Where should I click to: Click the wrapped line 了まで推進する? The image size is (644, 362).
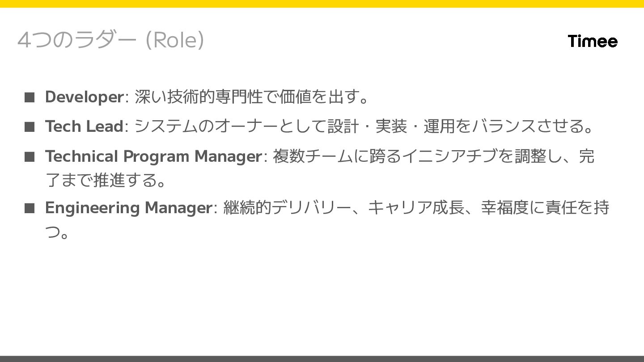click(106, 181)
